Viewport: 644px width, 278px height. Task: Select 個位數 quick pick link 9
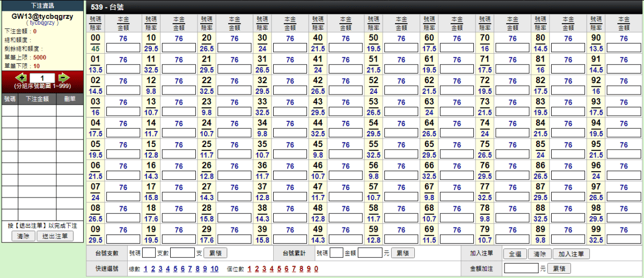(309, 269)
